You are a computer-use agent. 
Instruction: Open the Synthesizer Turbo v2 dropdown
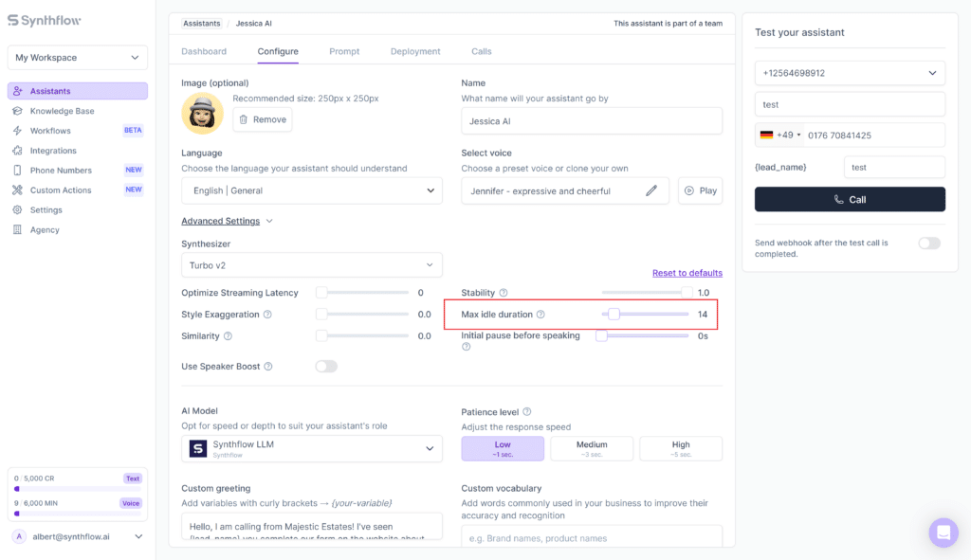pos(311,264)
